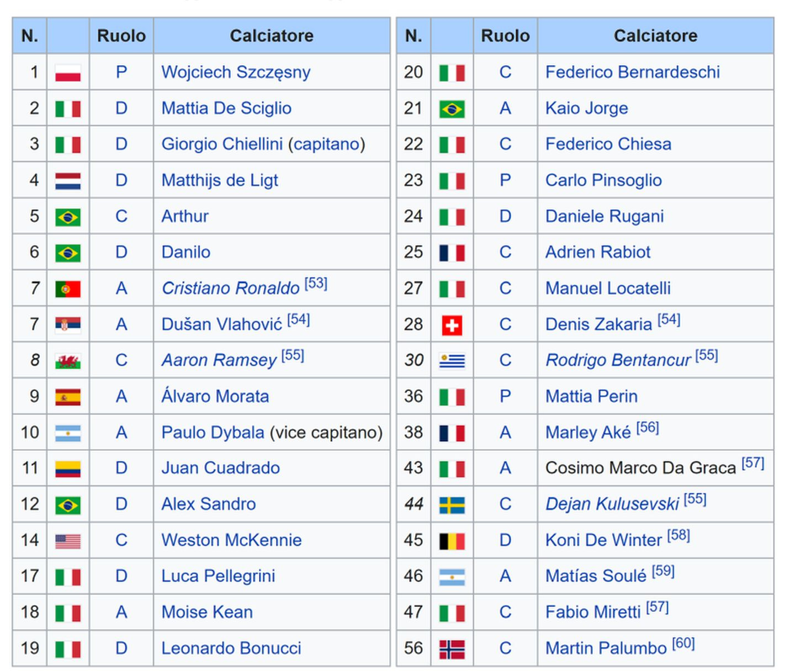Viewport: 795px width, 672px height.
Task: Click role letter P in Mattia Perin row
Action: [505, 396]
